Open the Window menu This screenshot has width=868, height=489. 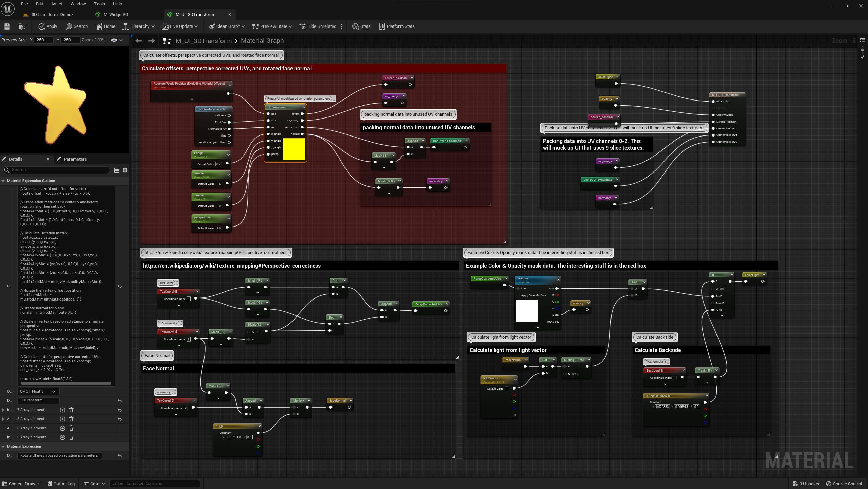click(x=78, y=4)
